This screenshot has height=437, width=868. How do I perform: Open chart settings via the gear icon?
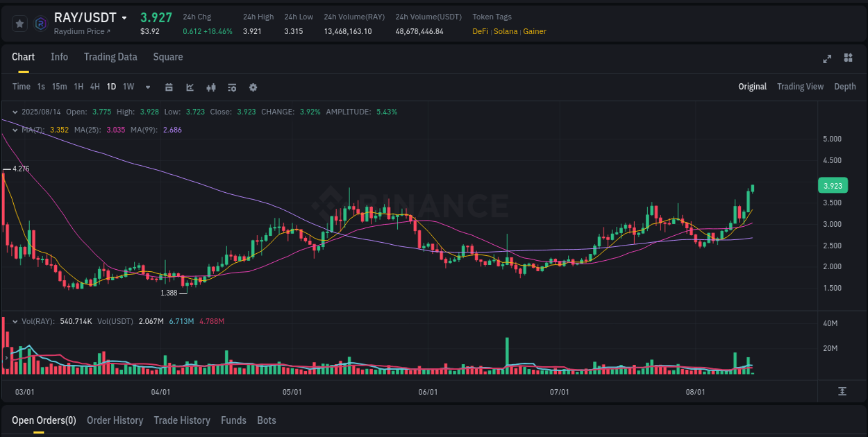253,87
